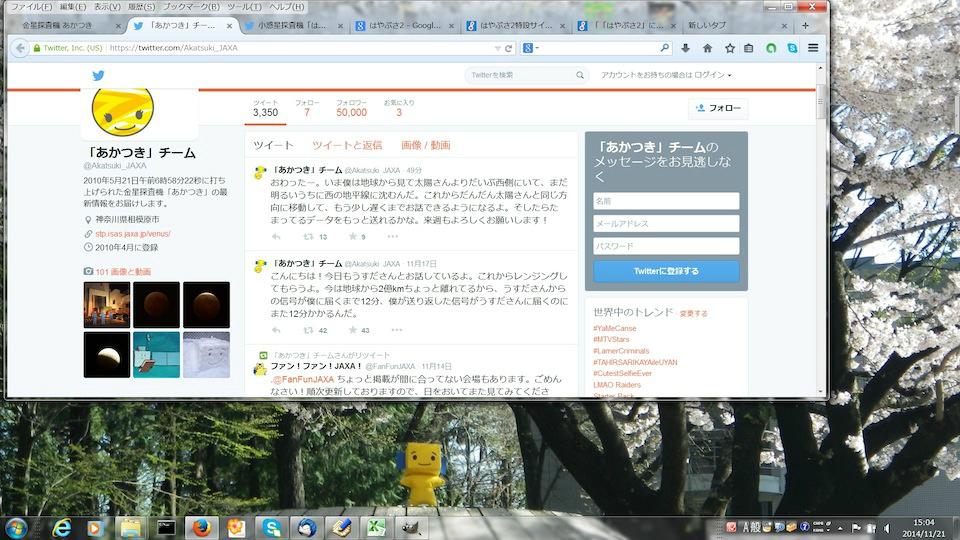
Task: Select the ツイートと返信 timeline tab
Action: click(347, 145)
